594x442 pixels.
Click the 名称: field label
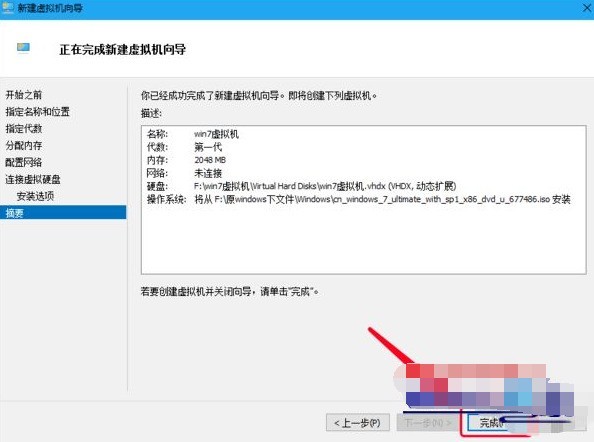pos(157,134)
